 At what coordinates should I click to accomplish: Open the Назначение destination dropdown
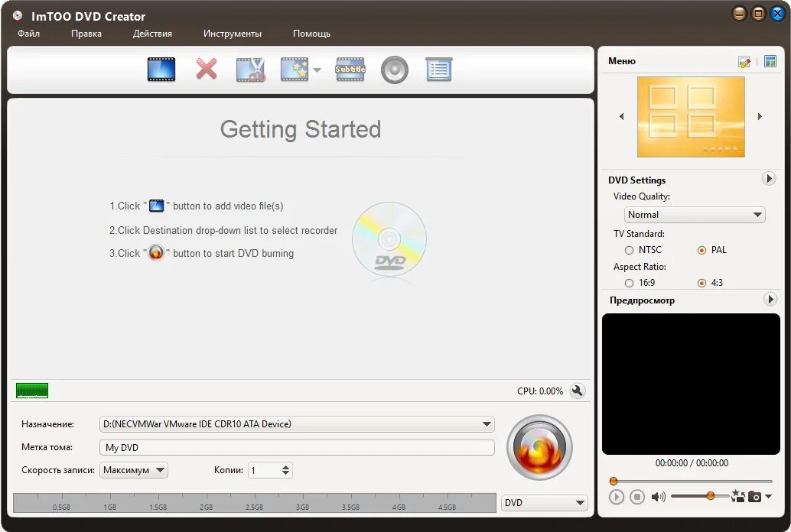[x=297, y=424]
